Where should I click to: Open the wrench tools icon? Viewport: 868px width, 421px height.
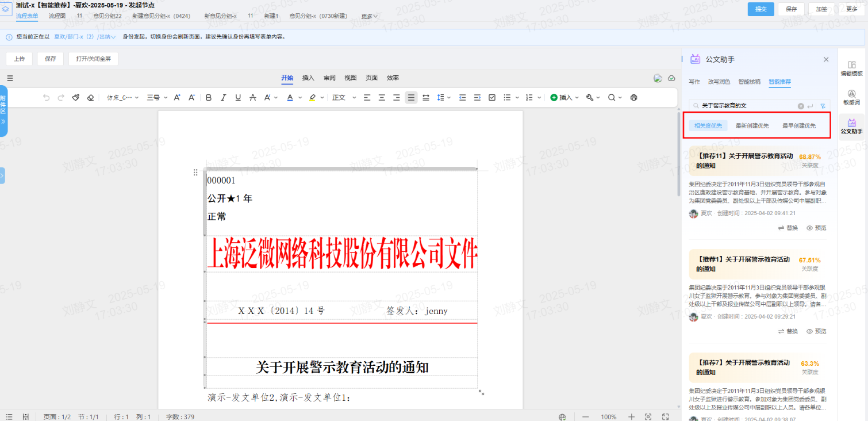pyautogui.click(x=590, y=98)
